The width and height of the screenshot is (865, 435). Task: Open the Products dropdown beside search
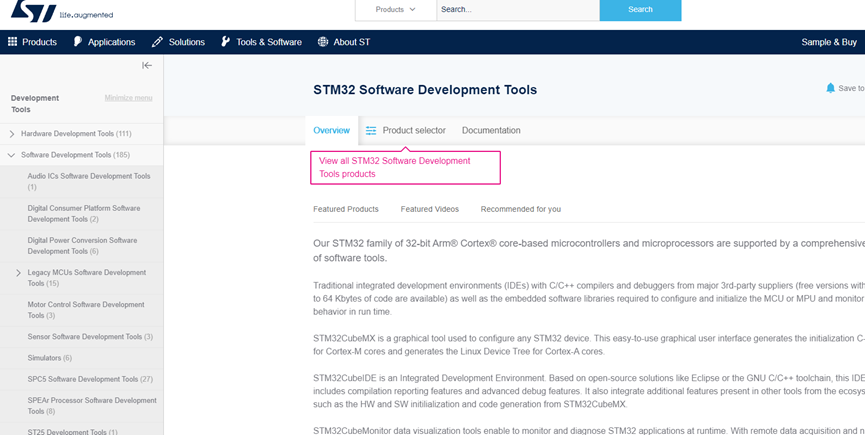pyautogui.click(x=396, y=9)
